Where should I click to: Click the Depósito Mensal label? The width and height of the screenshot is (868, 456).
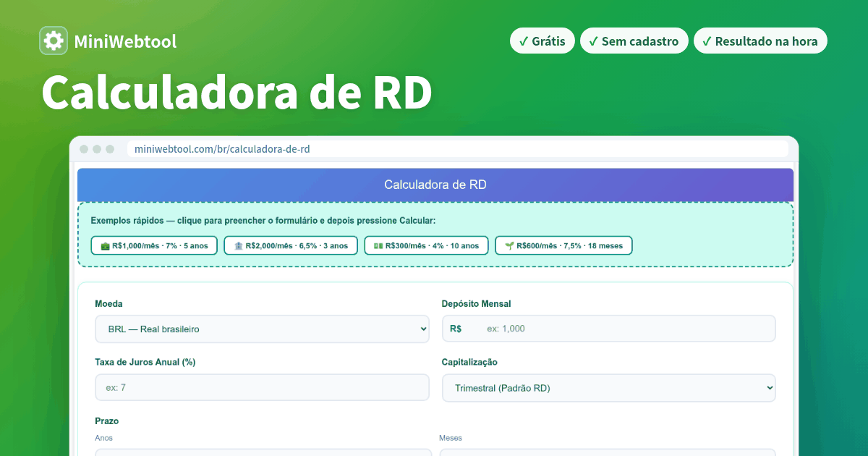[x=476, y=304]
